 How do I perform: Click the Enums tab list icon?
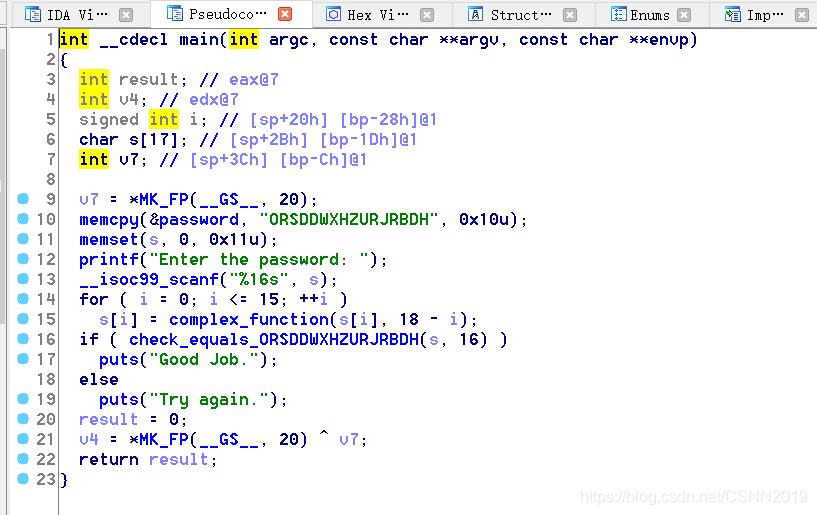tap(618, 14)
